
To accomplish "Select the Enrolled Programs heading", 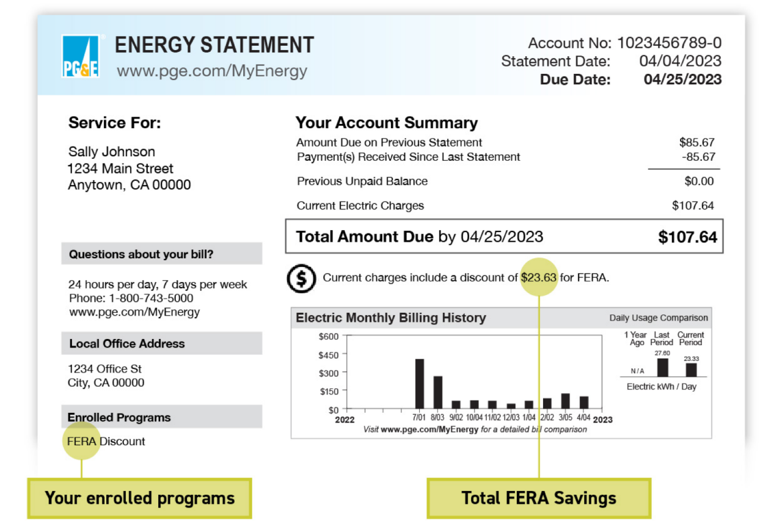I will coord(119,418).
